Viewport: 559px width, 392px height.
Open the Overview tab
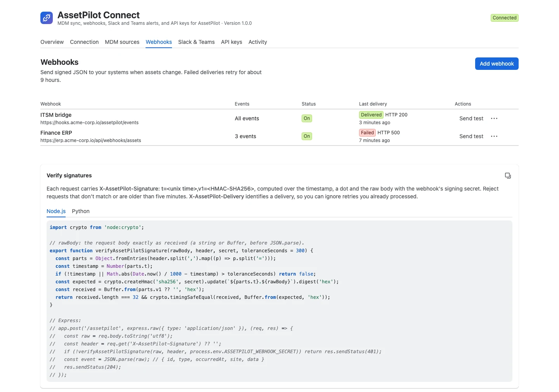coord(52,42)
